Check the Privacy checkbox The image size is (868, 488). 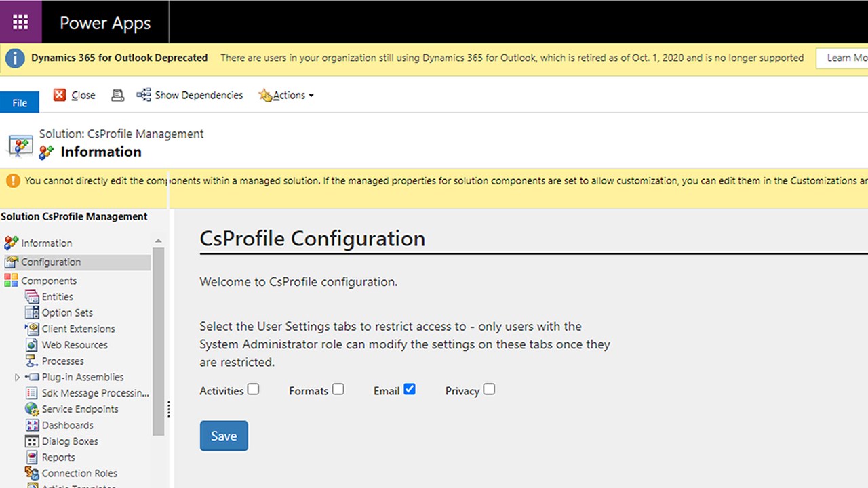tap(489, 389)
